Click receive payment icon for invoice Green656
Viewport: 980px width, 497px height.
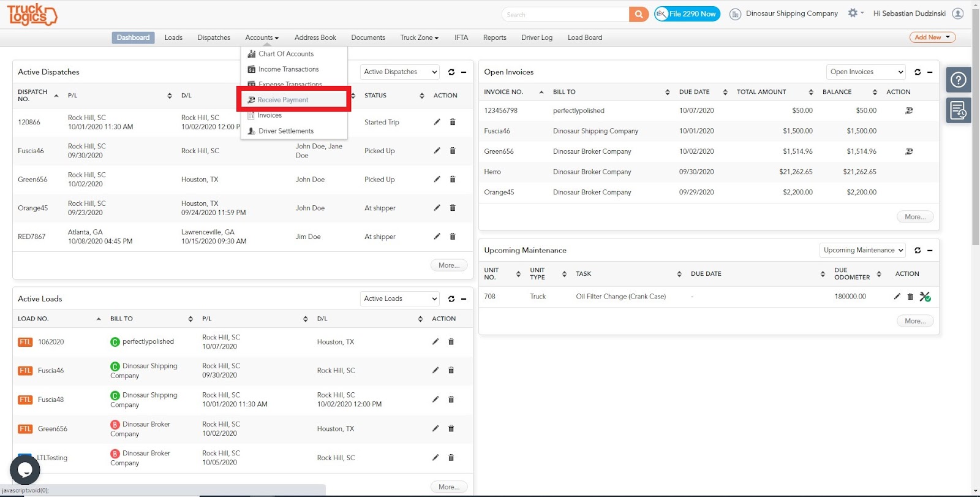(909, 151)
